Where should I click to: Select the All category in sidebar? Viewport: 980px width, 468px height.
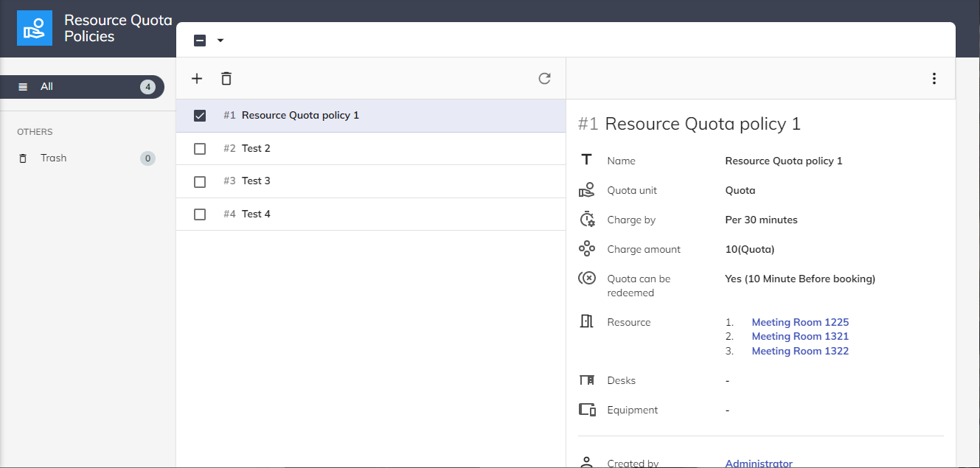tap(47, 87)
